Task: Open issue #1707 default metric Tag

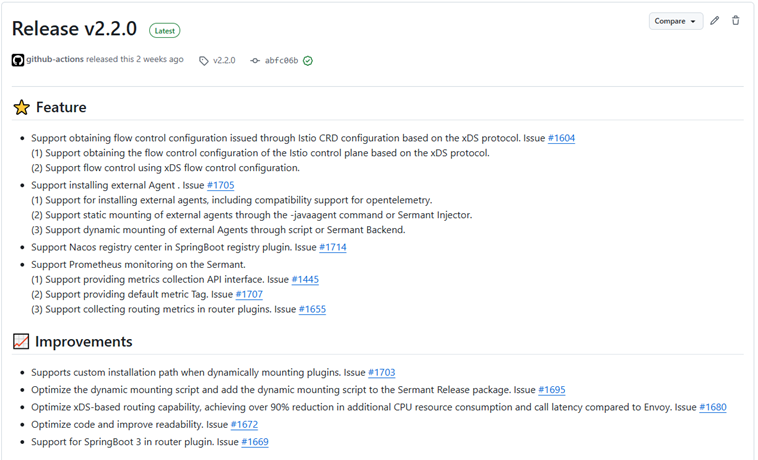Action: 249,294
